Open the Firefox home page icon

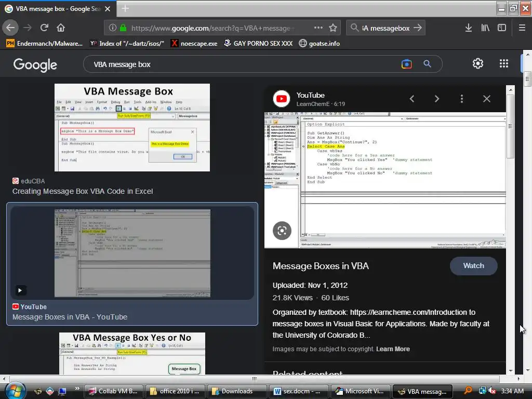(x=61, y=28)
